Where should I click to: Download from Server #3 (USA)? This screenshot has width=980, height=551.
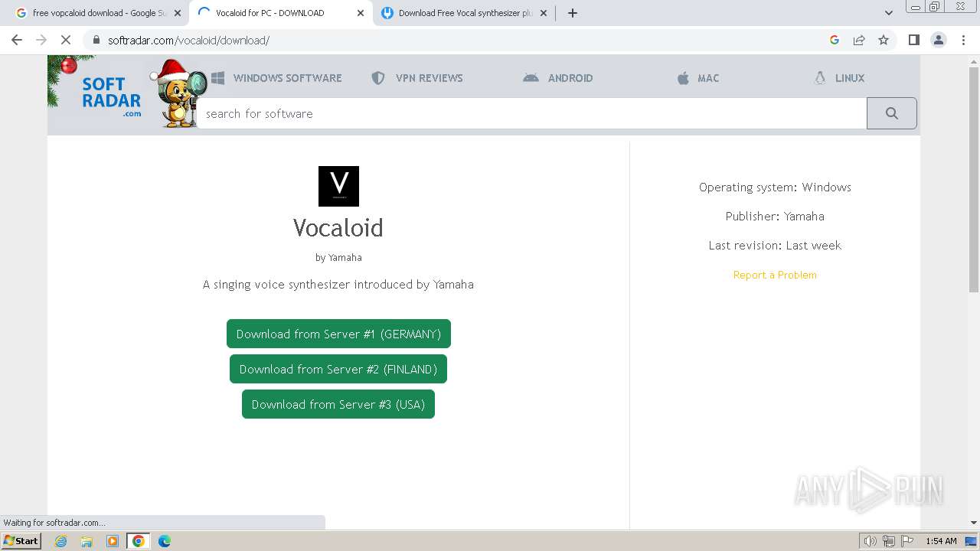click(338, 404)
